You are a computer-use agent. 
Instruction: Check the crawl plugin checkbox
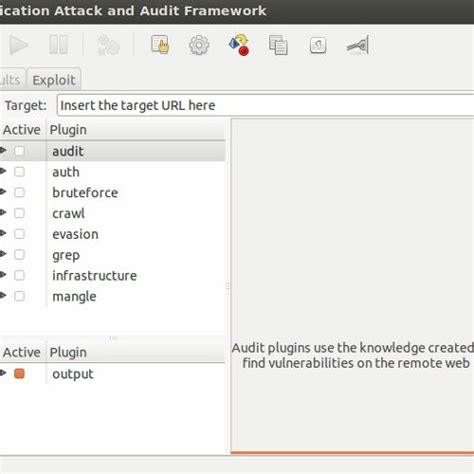point(19,213)
